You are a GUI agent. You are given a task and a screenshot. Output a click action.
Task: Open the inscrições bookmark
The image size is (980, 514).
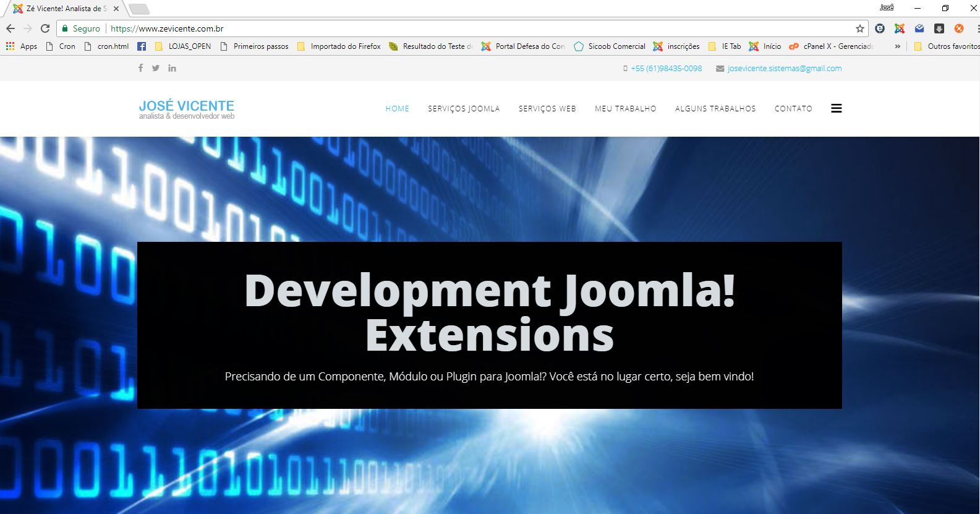(676, 46)
